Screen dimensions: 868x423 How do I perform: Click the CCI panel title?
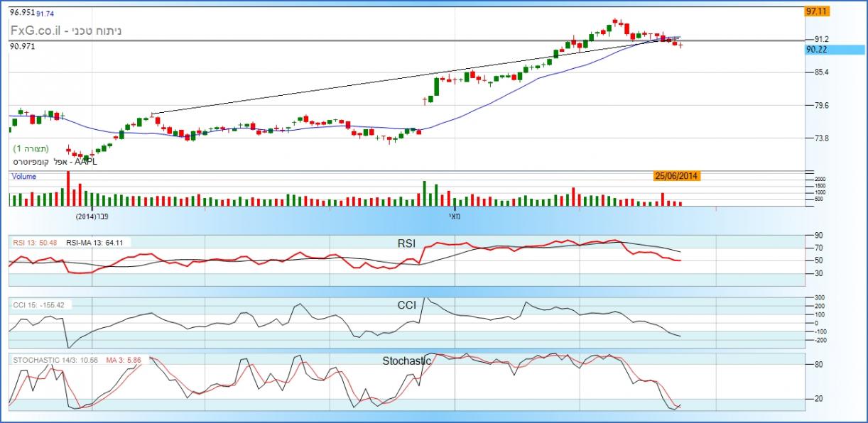(406, 305)
